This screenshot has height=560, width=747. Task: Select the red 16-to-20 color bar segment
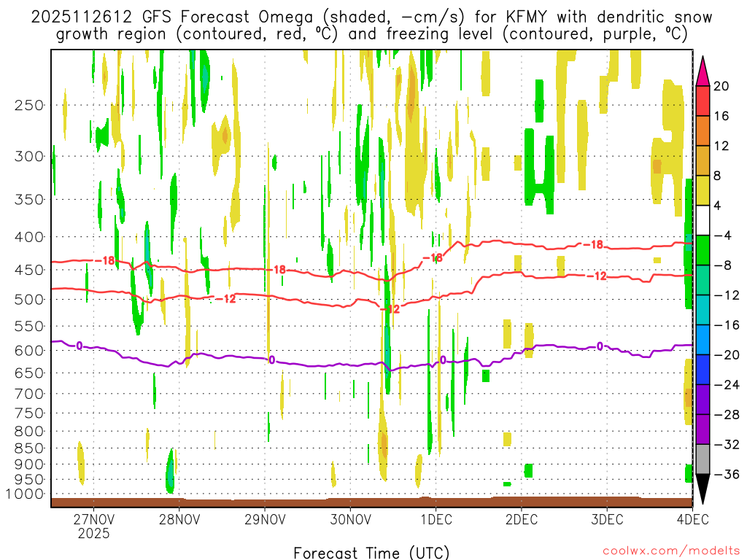[703, 101]
